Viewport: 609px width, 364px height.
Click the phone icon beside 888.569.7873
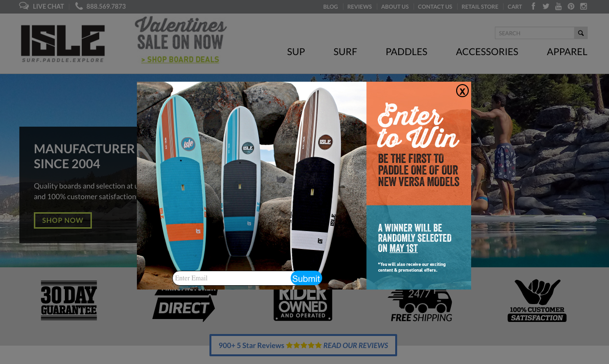79,6
